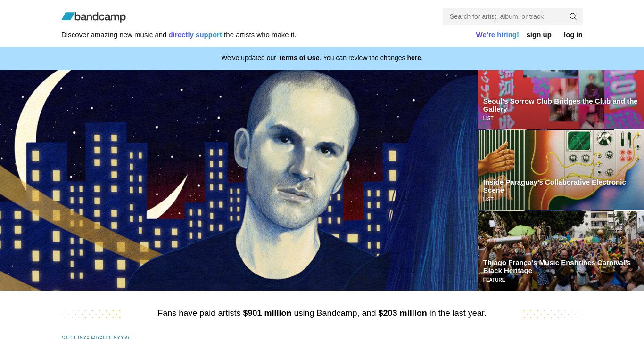Review changes via the 'here' link
This screenshot has width=644, height=339.
coord(414,58)
